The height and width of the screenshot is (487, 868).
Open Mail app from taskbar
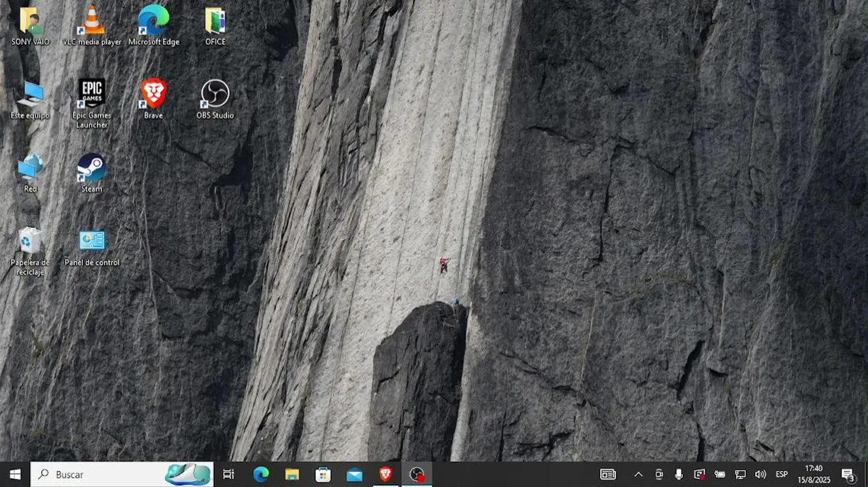354,474
